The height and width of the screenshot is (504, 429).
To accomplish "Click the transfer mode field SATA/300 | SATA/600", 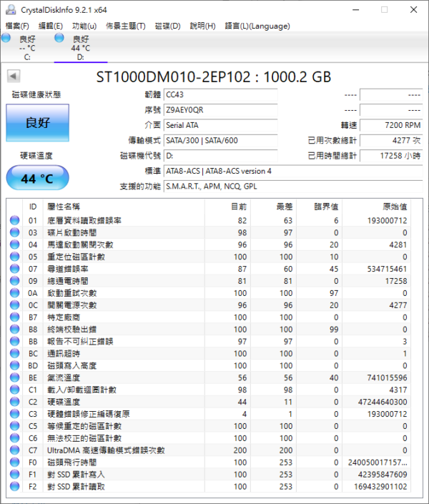I will (220, 140).
